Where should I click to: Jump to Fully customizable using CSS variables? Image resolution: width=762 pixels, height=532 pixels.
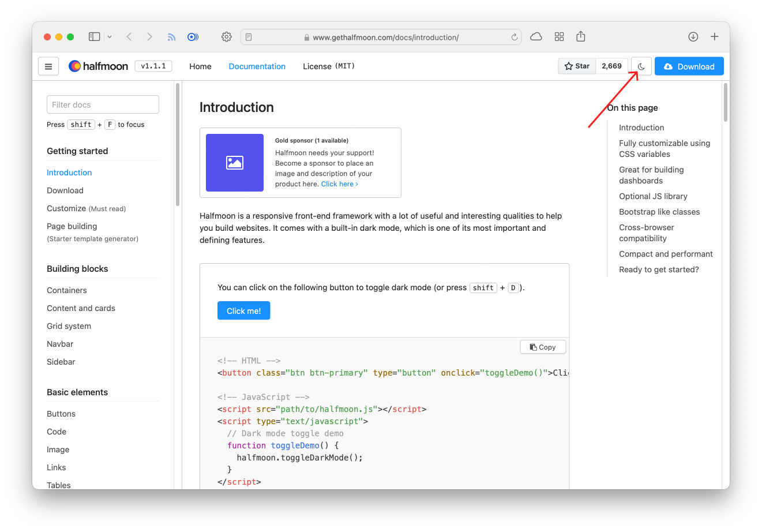tap(665, 148)
